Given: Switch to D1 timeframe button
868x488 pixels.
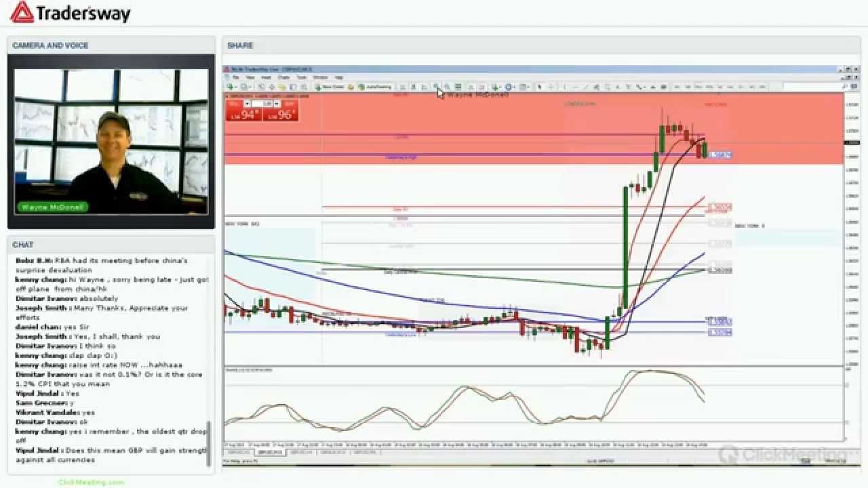Looking at the screenshot, I should tap(741, 87).
